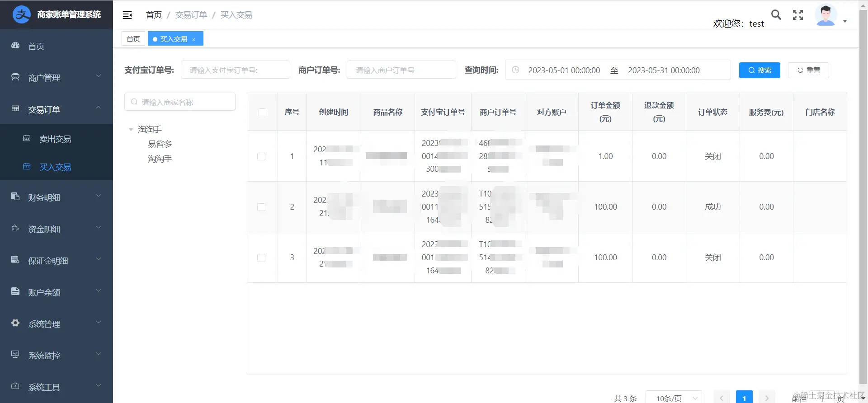Click the search icon in merchant name filter

134,102
